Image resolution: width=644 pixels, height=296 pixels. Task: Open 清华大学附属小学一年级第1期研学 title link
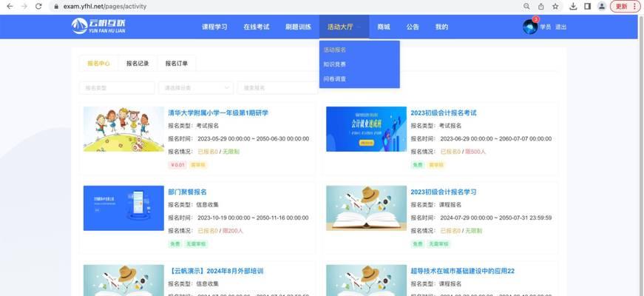tap(218, 112)
